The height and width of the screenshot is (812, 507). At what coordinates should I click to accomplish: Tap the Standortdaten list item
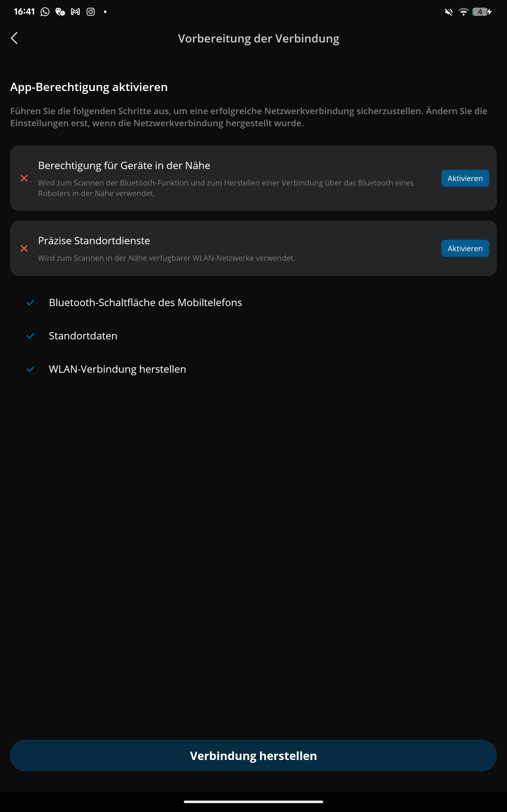[83, 336]
